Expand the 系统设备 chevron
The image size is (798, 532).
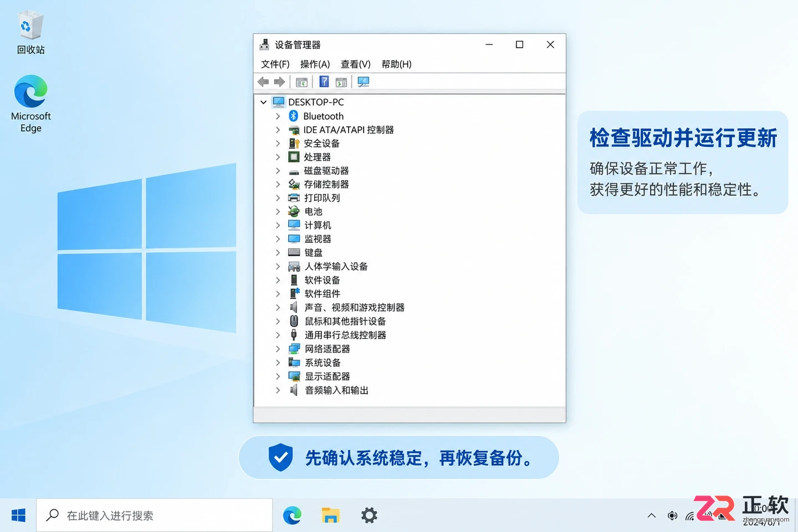coord(278,362)
